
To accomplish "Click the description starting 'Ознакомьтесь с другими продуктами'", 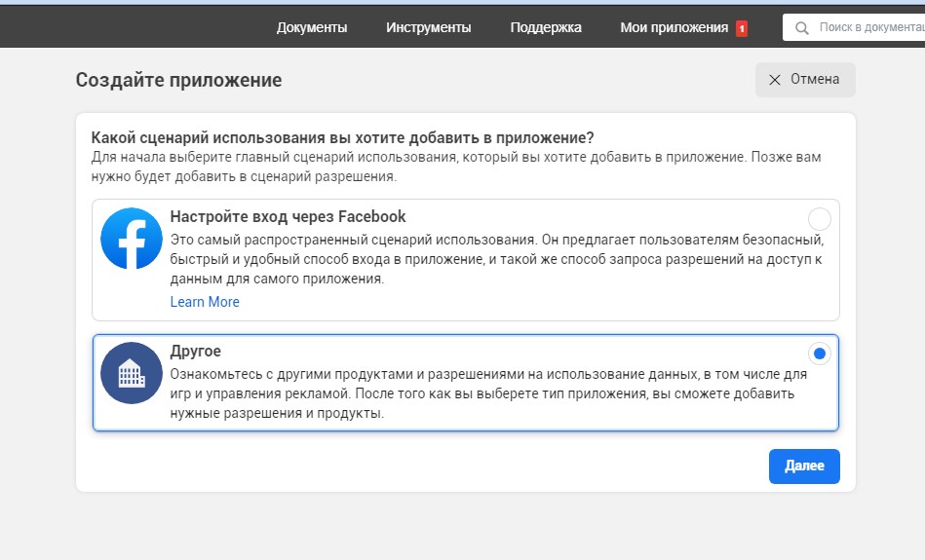I will tap(488, 393).
